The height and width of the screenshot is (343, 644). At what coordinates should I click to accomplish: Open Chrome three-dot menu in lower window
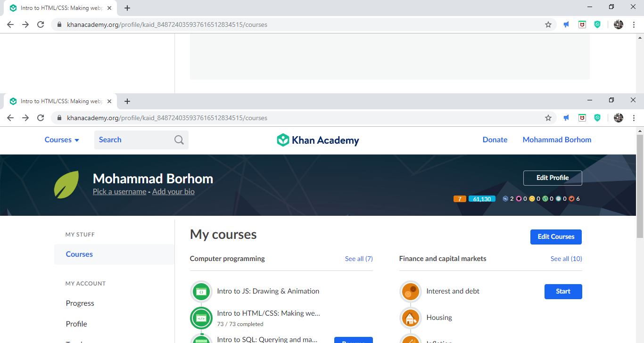click(x=634, y=118)
